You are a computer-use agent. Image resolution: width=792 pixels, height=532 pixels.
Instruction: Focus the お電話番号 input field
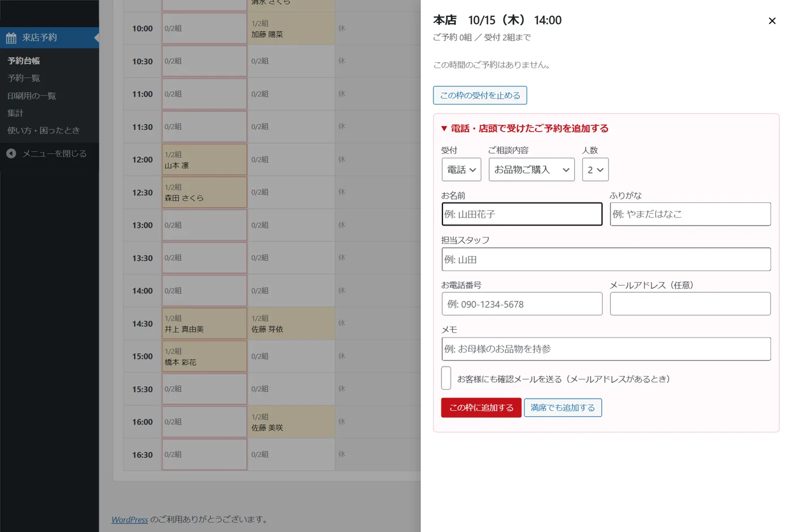pos(522,304)
